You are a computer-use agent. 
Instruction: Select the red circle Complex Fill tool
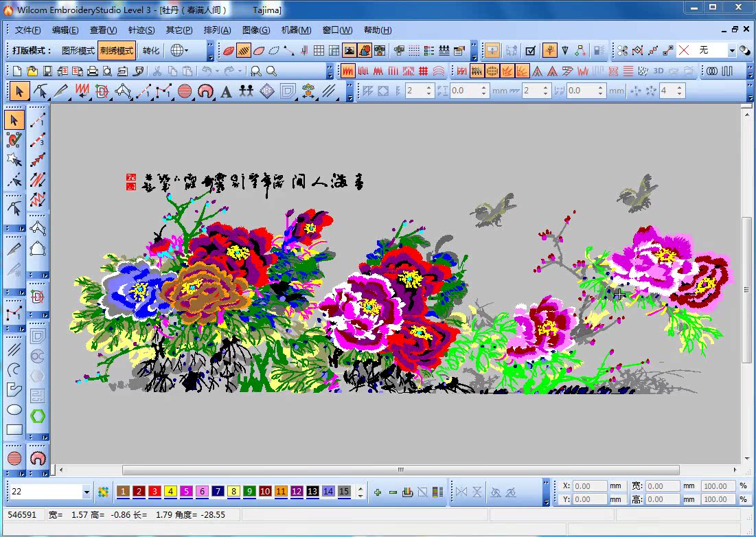pos(185,91)
